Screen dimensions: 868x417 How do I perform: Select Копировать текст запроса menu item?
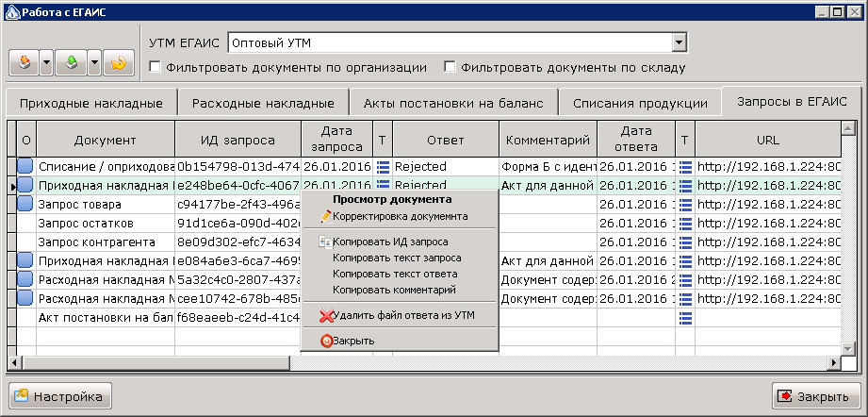tap(399, 259)
